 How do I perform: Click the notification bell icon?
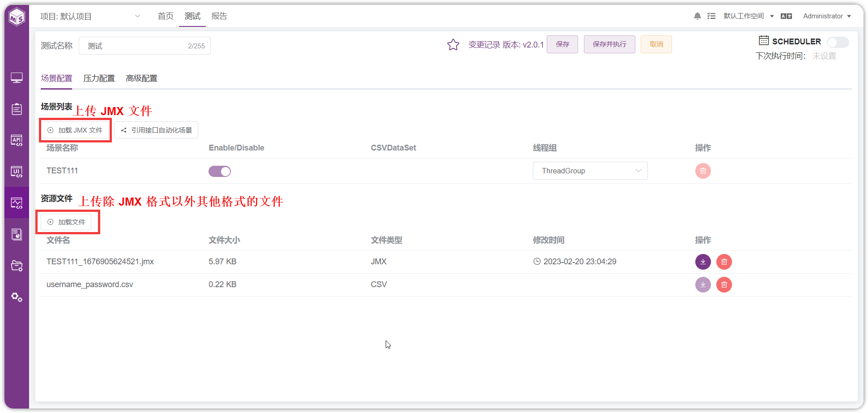tap(697, 16)
